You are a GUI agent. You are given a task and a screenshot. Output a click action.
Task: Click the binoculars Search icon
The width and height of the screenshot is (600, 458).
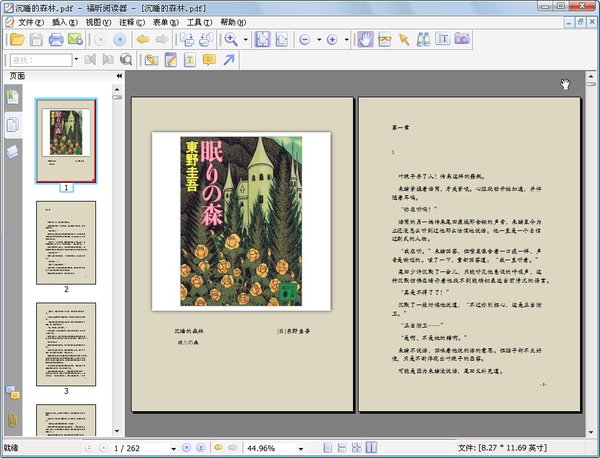coord(422,40)
